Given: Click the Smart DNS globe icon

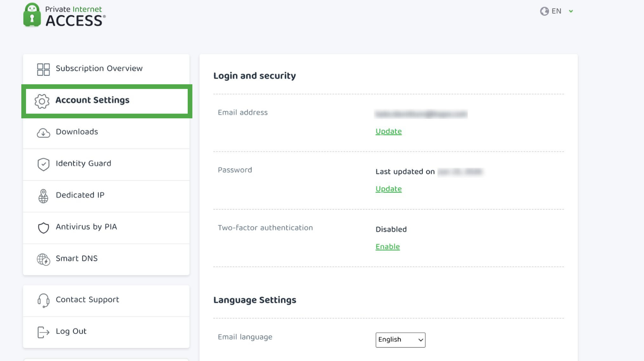Looking at the screenshot, I should pyautogui.click(x=43, y=259).
